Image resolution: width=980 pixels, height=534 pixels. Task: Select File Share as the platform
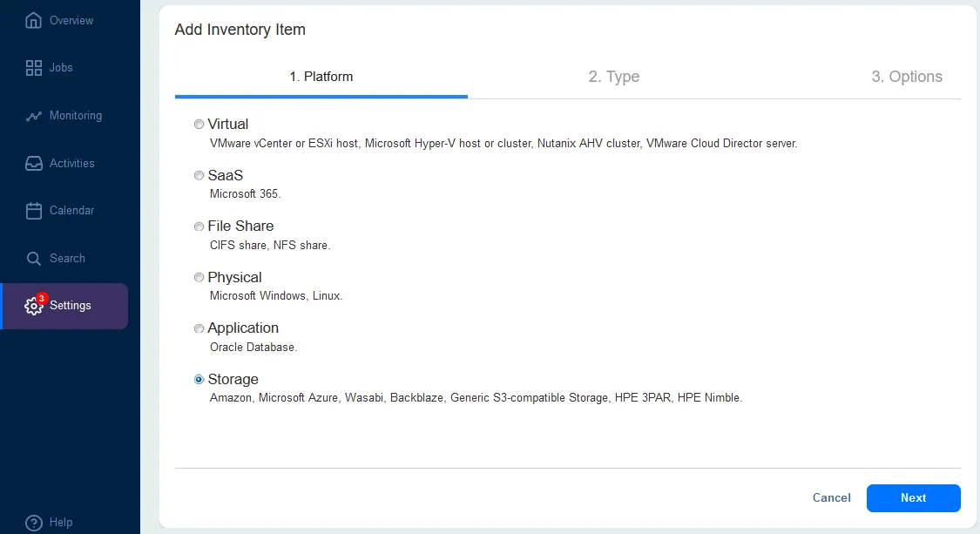[199, 226]
